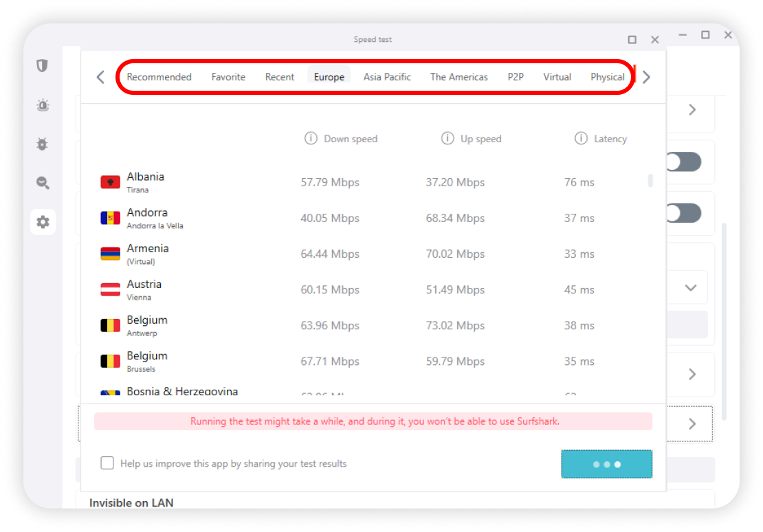
Task: Expand the dropdown chevron on right panel
Action: (x=691, y=288)
